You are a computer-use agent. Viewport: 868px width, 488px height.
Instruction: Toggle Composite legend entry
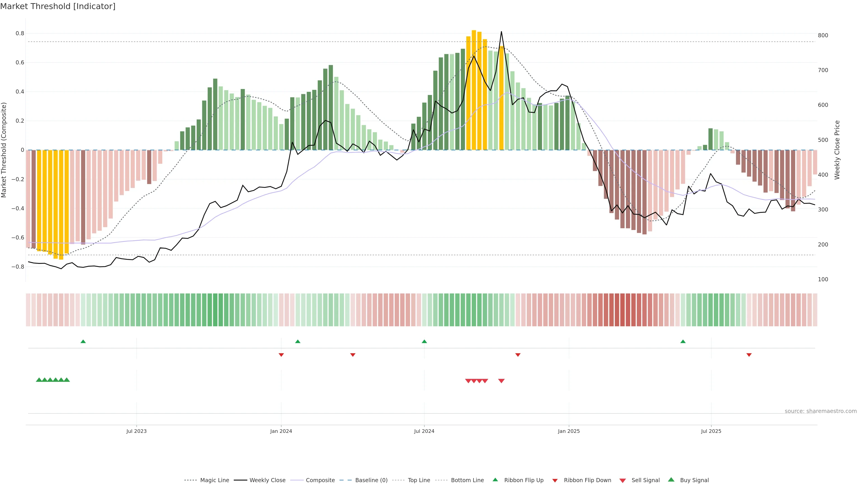coord(320,480)
